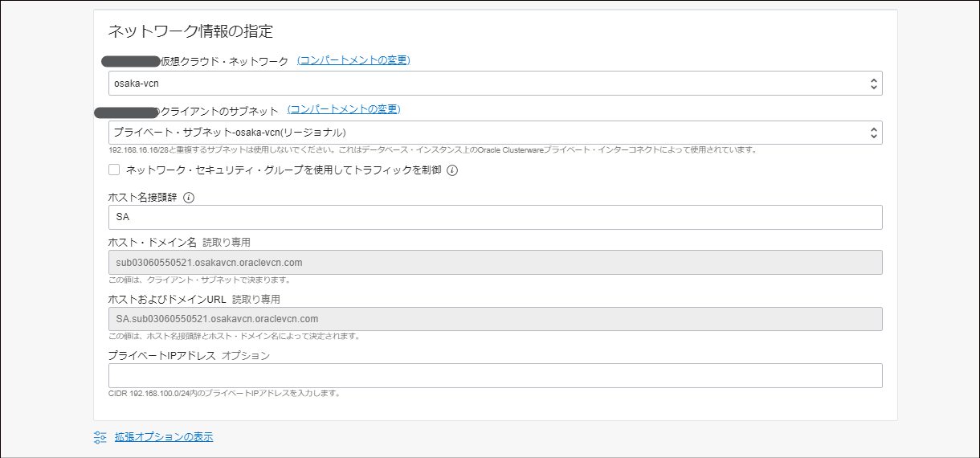The width and height of the screenshot is (980, 458).
Task: Enable network security group traffic control checkbox
Action: tap(114, 170)
